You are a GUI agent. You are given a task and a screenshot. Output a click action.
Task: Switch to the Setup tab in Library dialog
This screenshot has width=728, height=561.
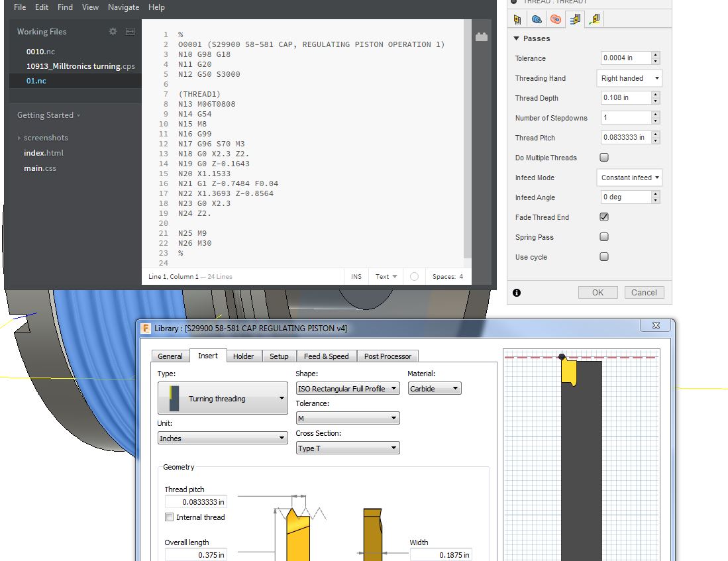[x=279, y=356]
